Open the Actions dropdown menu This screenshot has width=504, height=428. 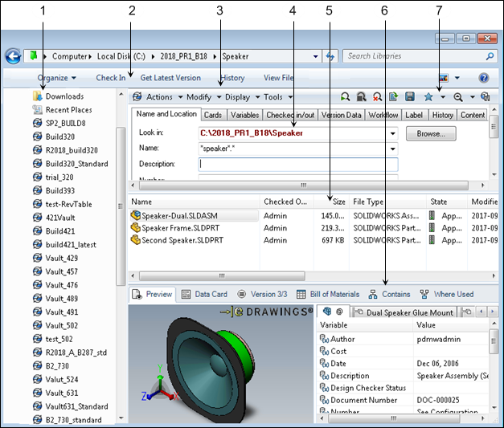pos(158,97)
